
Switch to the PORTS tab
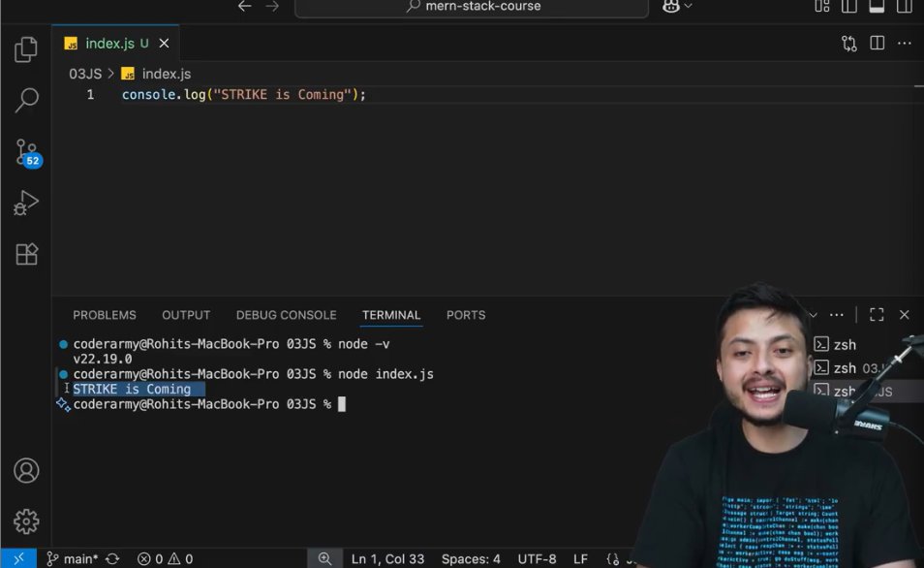pos(466,315)
